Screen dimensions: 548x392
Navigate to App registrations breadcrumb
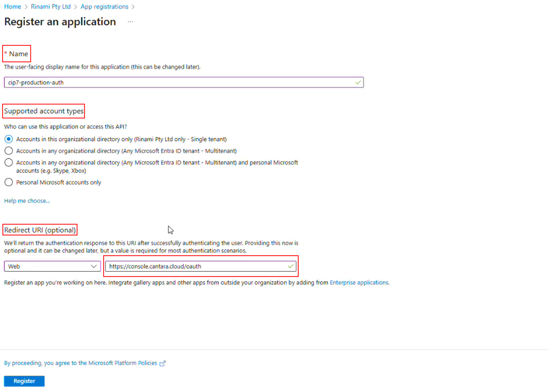tap(104, 7)
